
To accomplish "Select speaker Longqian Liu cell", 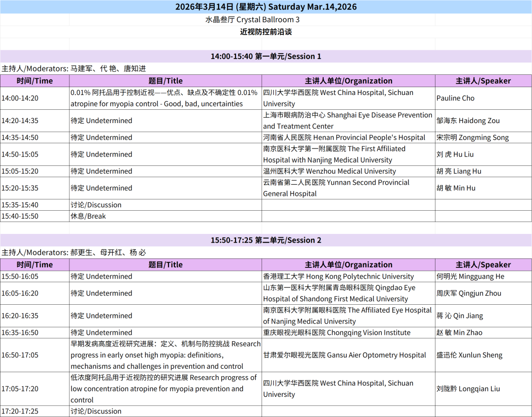I will point(468,388).
